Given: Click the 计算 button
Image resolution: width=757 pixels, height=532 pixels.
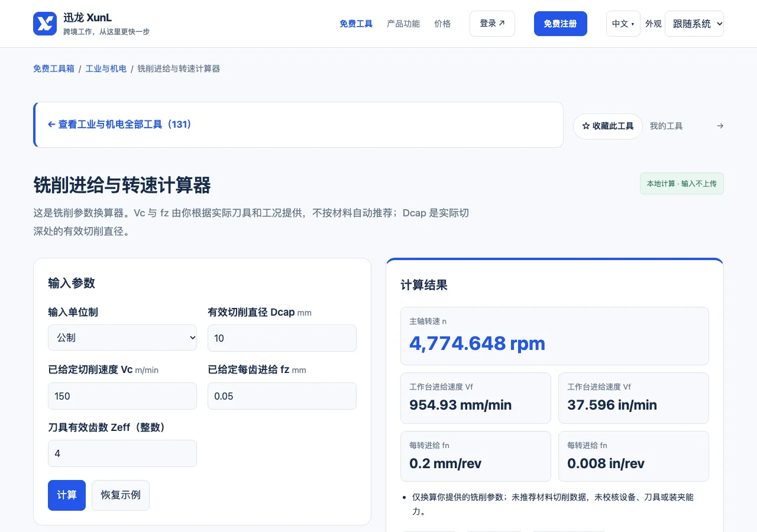Looking at the screenshot, I should click(67, 495).
